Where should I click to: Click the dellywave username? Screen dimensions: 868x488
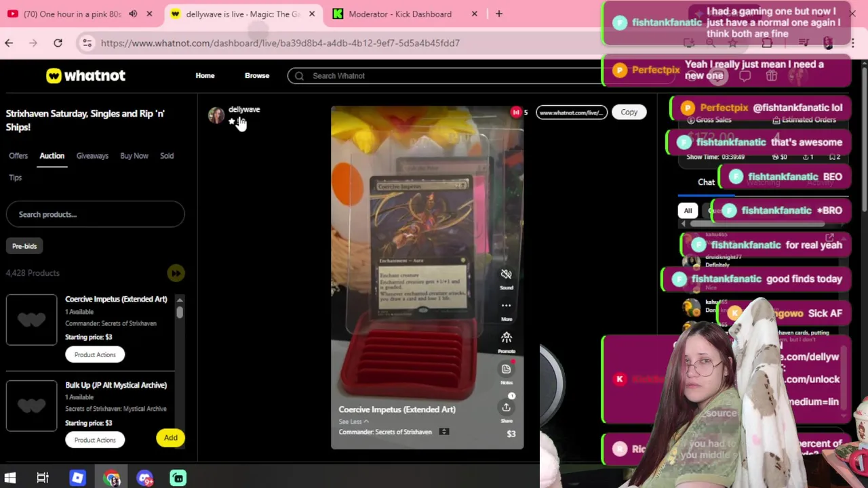[x=244, y=109]
